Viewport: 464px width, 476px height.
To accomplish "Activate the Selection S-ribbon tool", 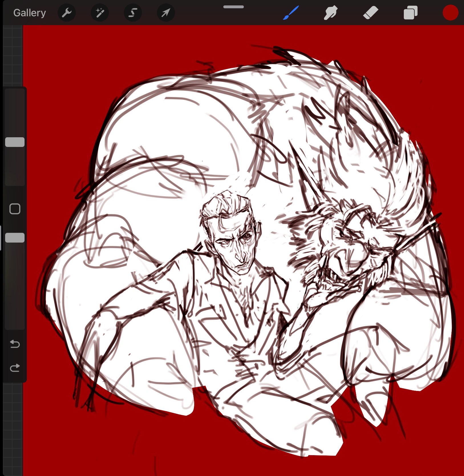I will (133, 13).
